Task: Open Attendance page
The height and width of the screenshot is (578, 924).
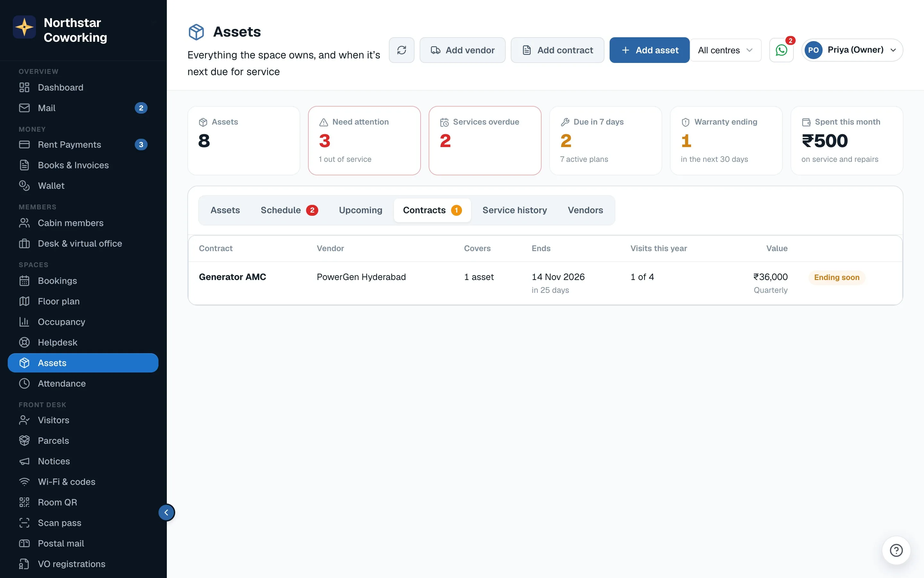Action: pos(83,383)
